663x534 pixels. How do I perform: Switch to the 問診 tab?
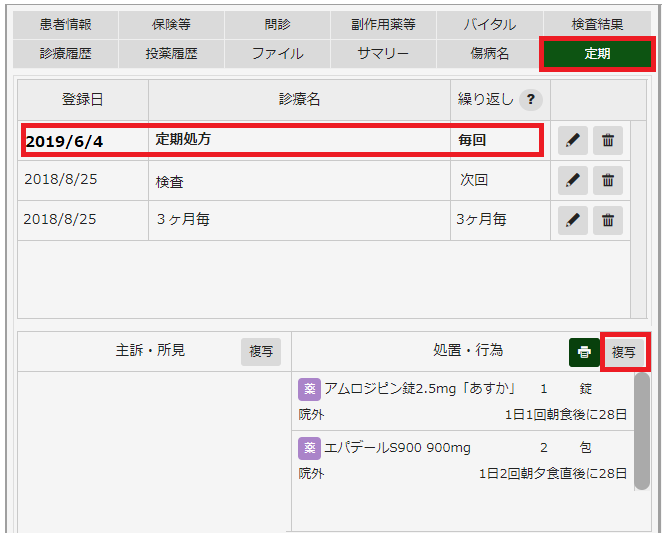277,25
